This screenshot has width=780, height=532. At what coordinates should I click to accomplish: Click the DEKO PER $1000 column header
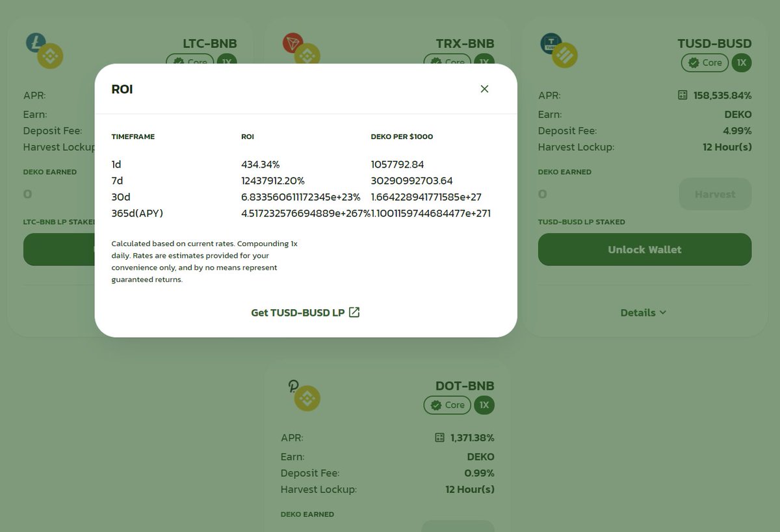tap(402, 137)
